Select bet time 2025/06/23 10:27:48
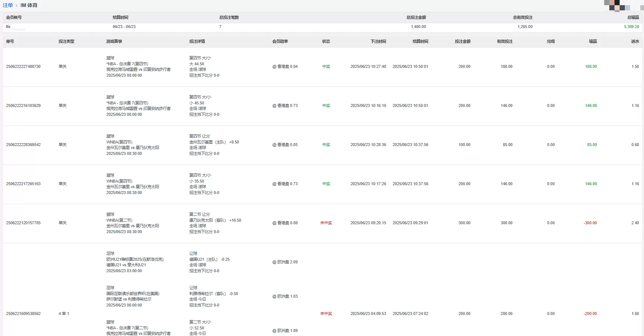Image resolution: width=644 pixels, height=336 pixels. pyautogui.click(x=368, y=66)
